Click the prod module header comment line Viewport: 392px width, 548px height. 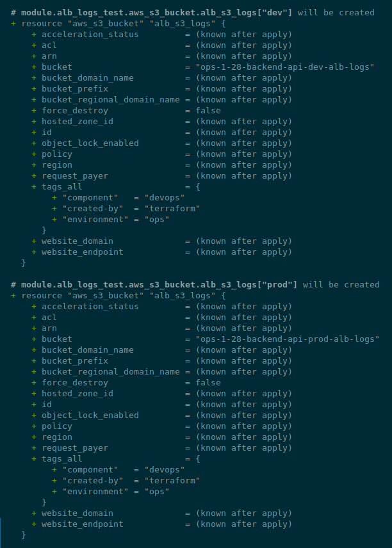pos(195,284)
